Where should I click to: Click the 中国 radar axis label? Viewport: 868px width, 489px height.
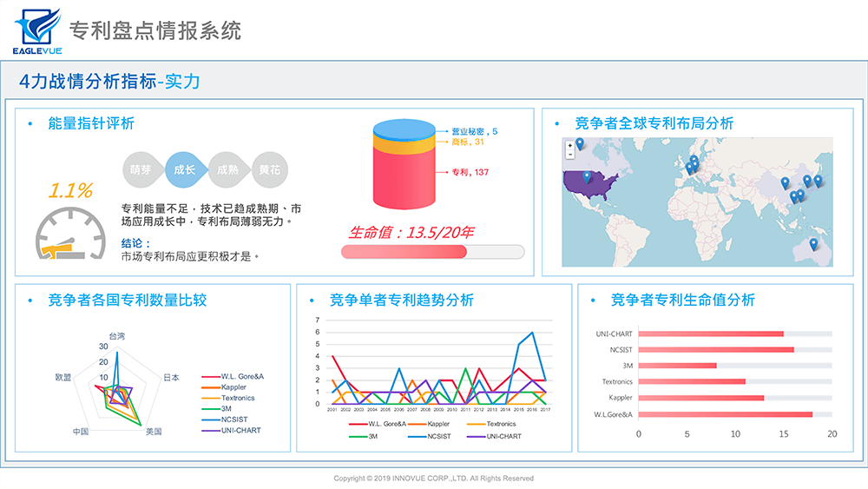80,432
